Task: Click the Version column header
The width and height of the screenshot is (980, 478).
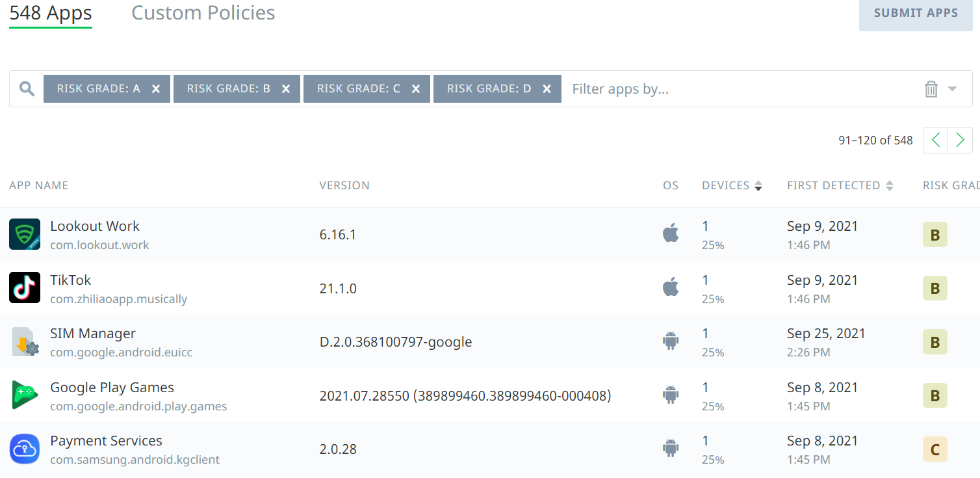Action: [x=344, y=185]
